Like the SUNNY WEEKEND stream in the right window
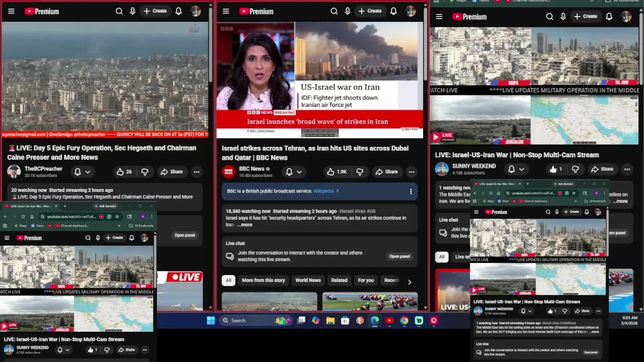 click(556, 169)
